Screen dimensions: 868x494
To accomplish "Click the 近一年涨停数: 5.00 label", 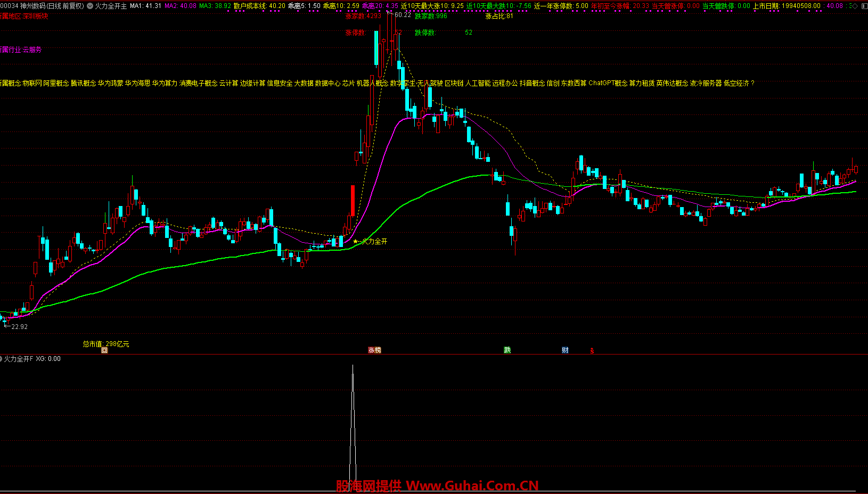I will [561, 6].
